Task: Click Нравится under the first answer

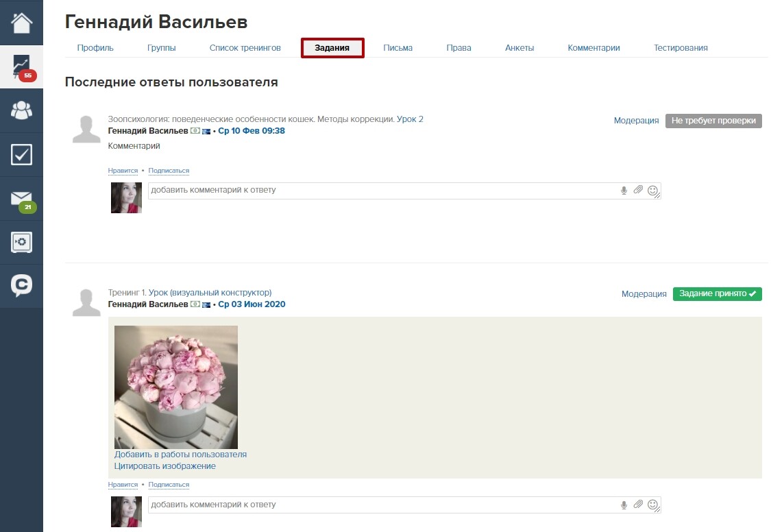Action: click(x=123, y=171)
